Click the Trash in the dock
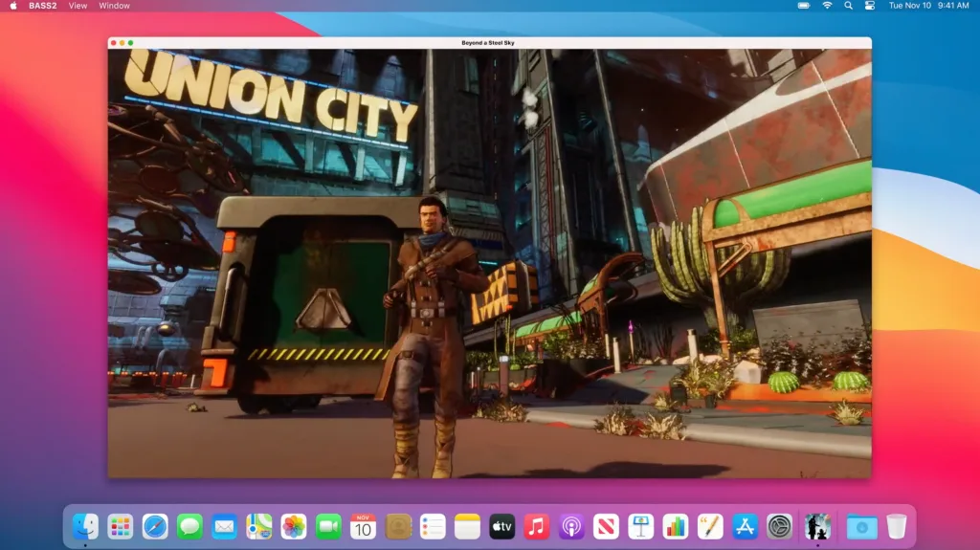The height and width of the screenshot is (550, 980). point(896,526)
